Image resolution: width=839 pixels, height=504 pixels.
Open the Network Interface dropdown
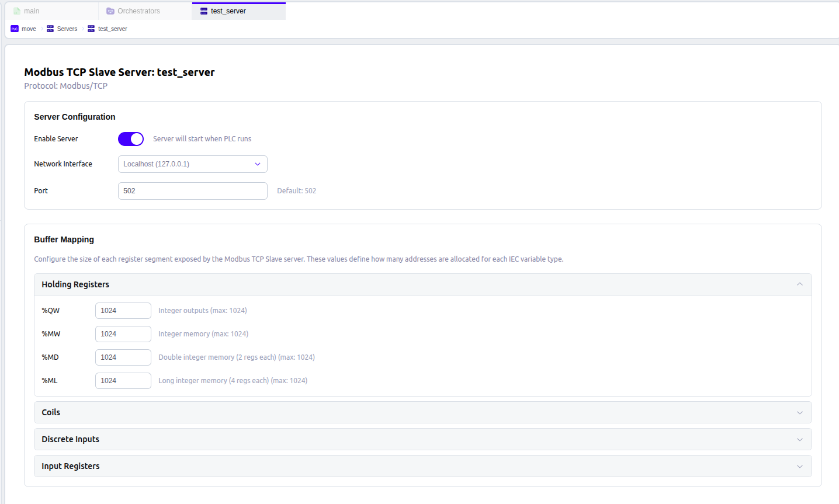coord(193,164)
